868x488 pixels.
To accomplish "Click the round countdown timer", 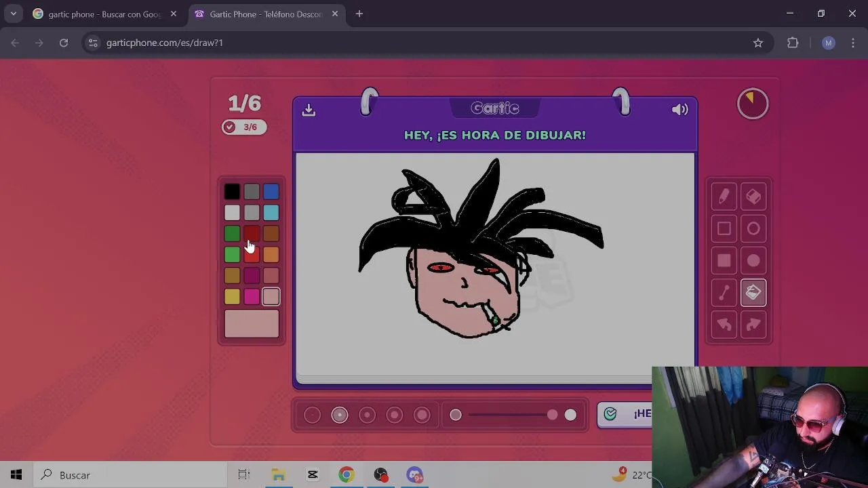I will pos(753,104).
